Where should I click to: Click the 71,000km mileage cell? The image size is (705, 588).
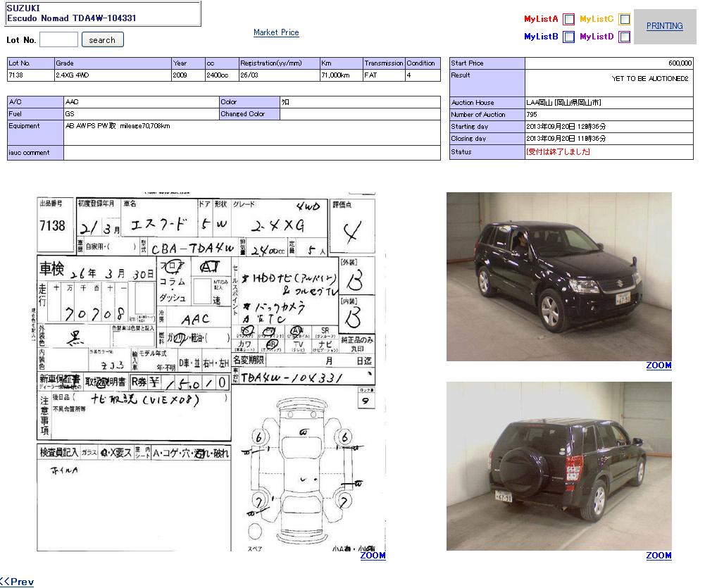point(341,75)
